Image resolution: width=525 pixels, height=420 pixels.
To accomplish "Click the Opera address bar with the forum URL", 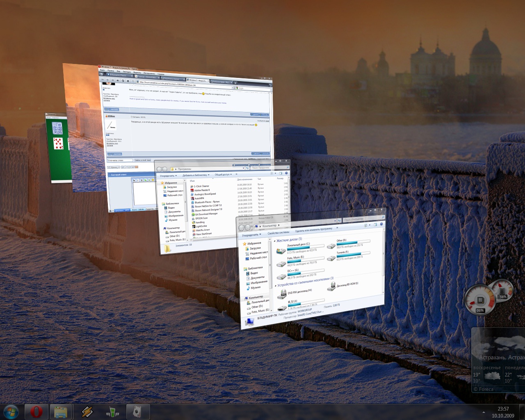I will point(185,84).
